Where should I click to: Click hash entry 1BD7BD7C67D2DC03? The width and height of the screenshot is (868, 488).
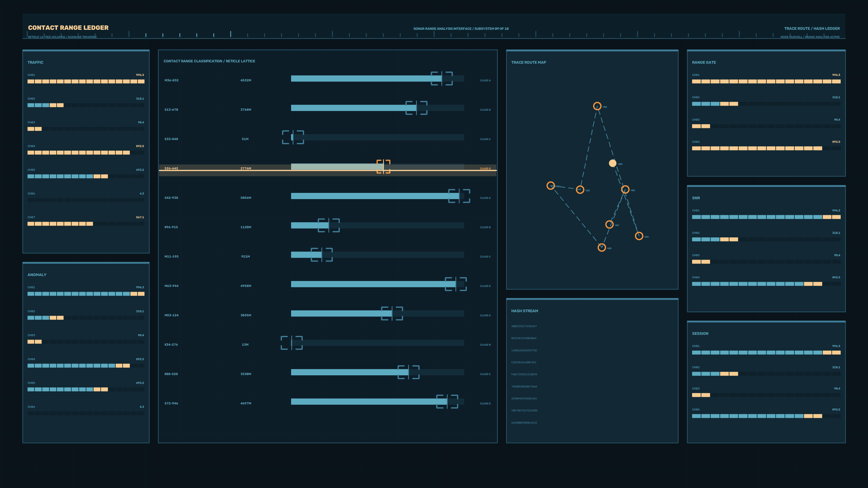coord(524,411)
